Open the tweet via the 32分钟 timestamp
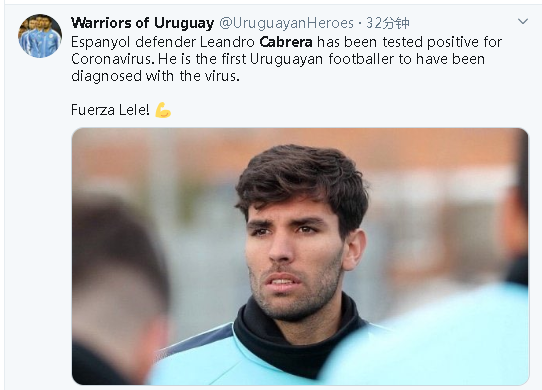The image size is (542, 390). click(x=388, y=23)
